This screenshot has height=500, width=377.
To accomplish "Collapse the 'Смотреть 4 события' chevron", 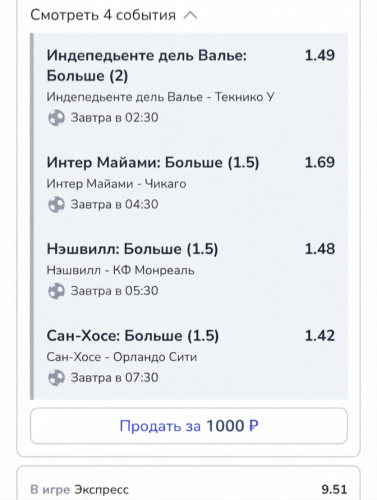I will click(x=190, y=15).
